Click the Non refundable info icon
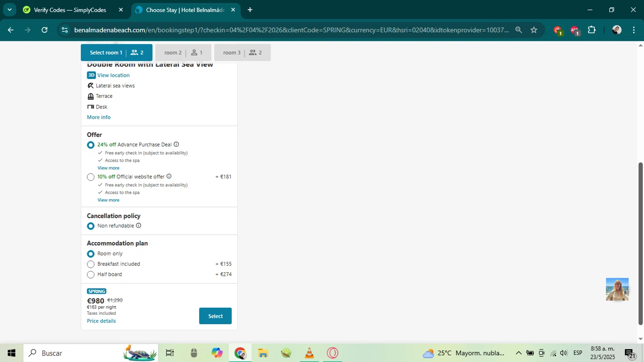644x362 pixels. click(139, 225)
